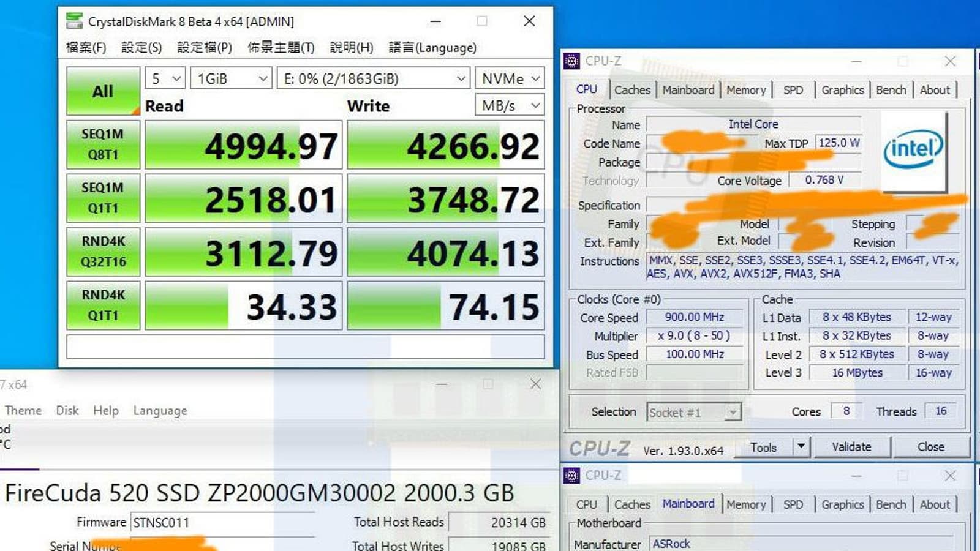Switch to the Mainboard tab in upper CPU-Z
This screenshot has width=980, height=551.
[x=688, y=90]
